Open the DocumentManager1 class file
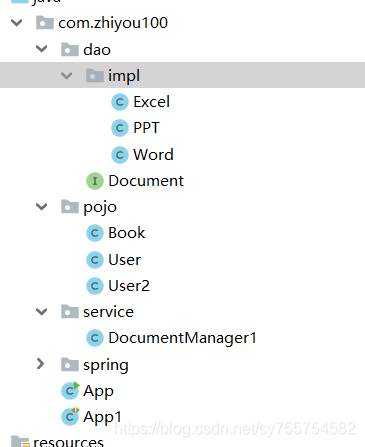The image size is (365, 447). [182, 338]
